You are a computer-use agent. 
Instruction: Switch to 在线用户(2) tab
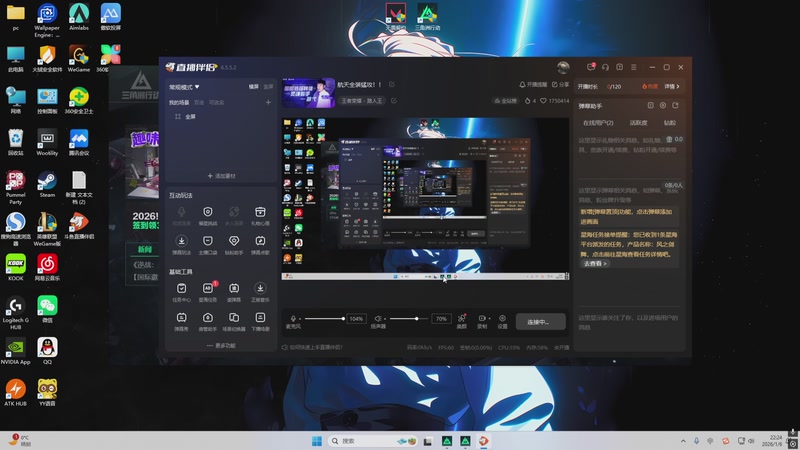tap(598, 123)
